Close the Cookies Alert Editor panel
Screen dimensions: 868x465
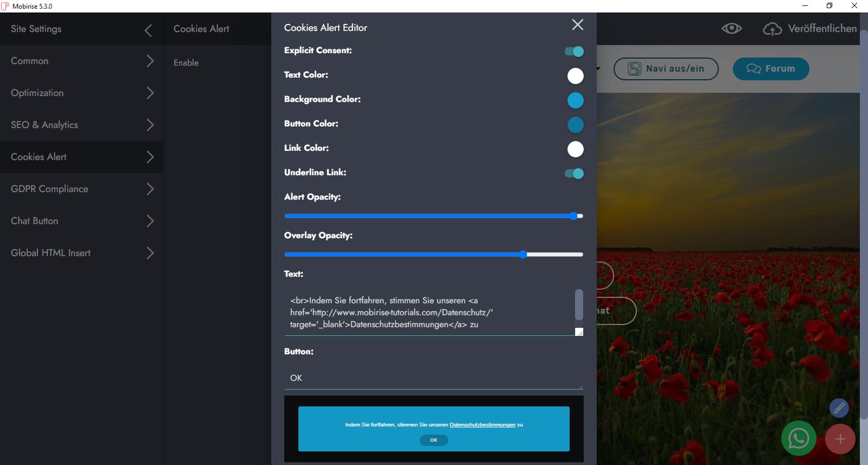(577, 25)
